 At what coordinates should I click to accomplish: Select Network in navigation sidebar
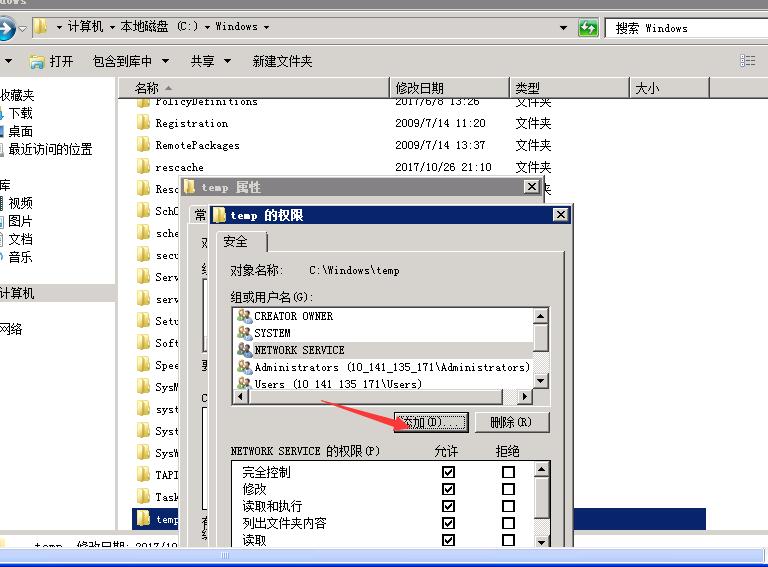pos(11,329)
